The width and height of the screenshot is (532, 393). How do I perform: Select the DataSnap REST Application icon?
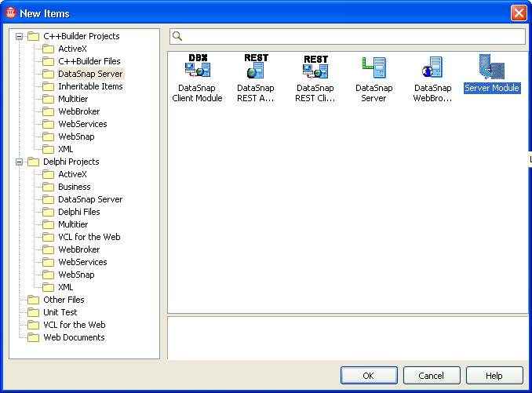point(256,66)
